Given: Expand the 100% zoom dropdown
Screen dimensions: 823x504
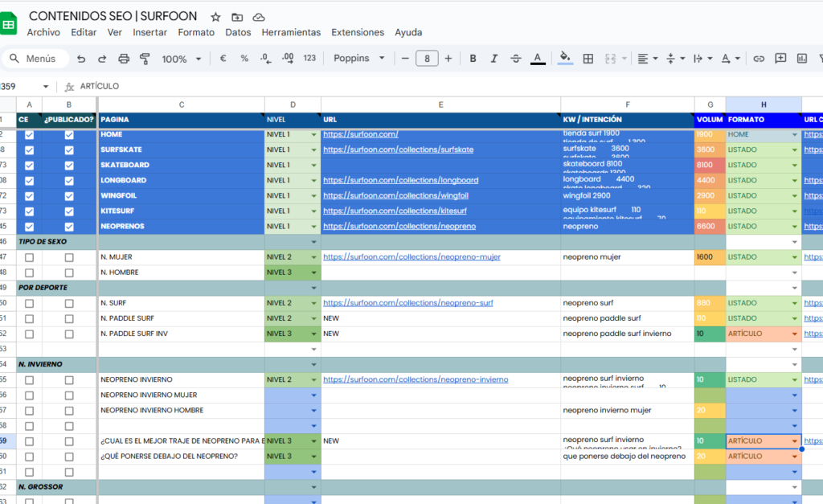Looking at the screenshot, I should click(181, 59).
